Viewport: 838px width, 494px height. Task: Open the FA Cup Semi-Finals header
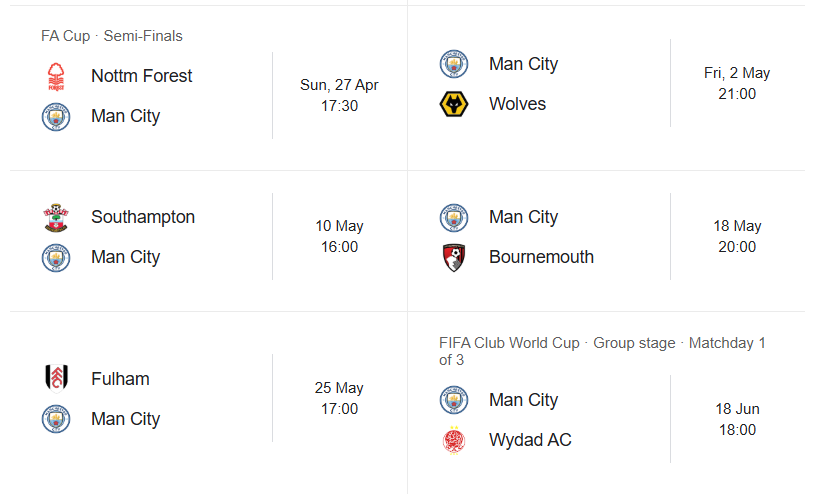tap(112, 36)
